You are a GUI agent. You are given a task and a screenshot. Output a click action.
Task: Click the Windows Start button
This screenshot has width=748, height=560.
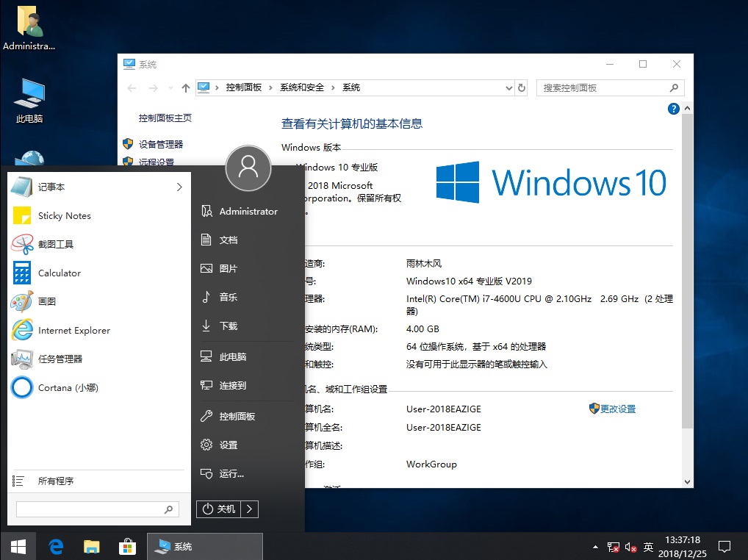click(18, 546)
